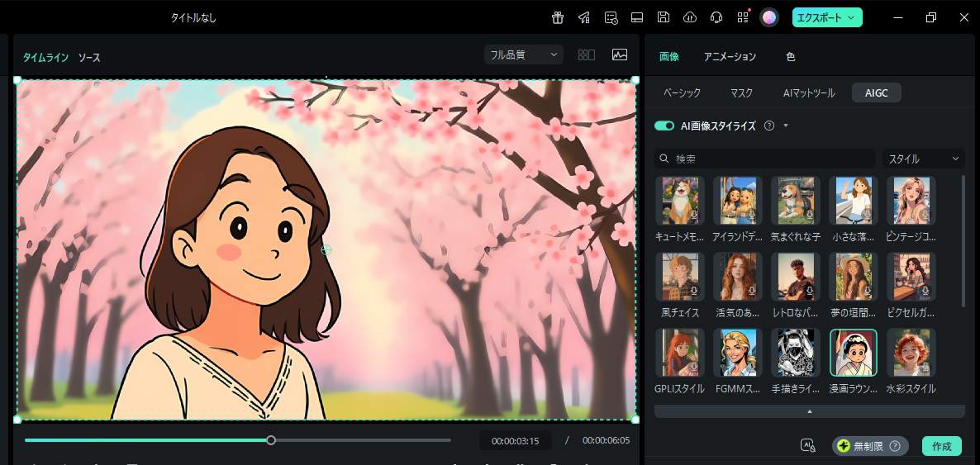
Task: Click the help icon next to AI画像スタイライズ
Action: pyautogui.click(x=769, y=126)
